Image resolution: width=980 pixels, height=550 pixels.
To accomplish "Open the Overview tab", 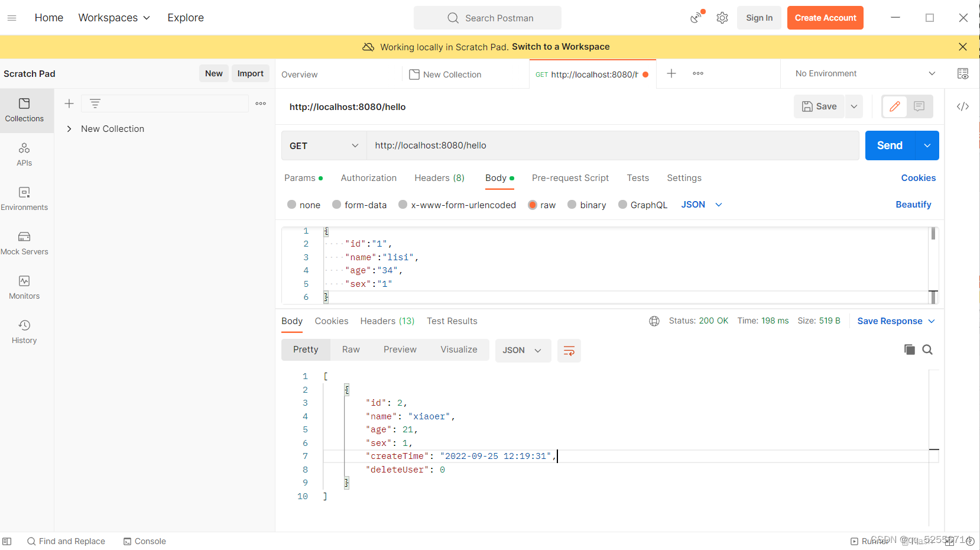I will click(300, 75).
